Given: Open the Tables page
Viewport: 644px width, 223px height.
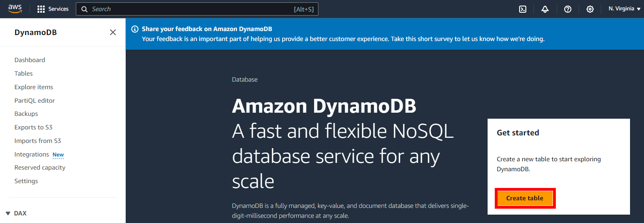Looking at the screenshot, I should (24, 74).
